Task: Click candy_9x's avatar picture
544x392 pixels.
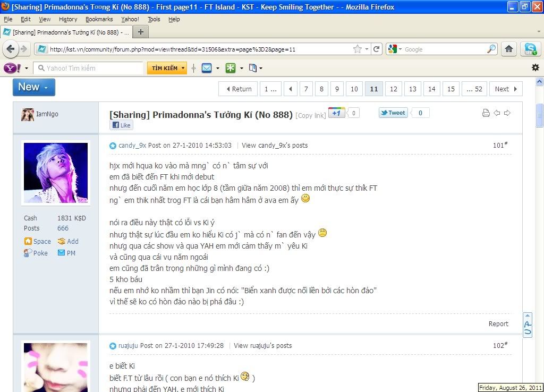Action: coord(56,173)
